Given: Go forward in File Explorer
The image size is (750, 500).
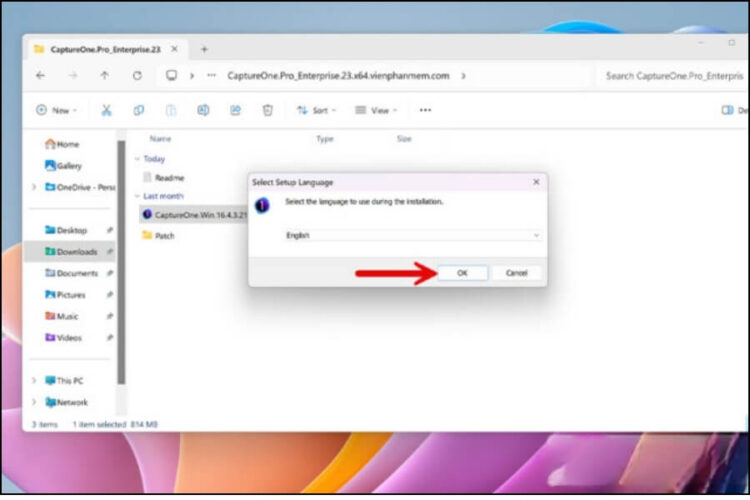Looking at the screenshot, I should click(x=73, y=76).
